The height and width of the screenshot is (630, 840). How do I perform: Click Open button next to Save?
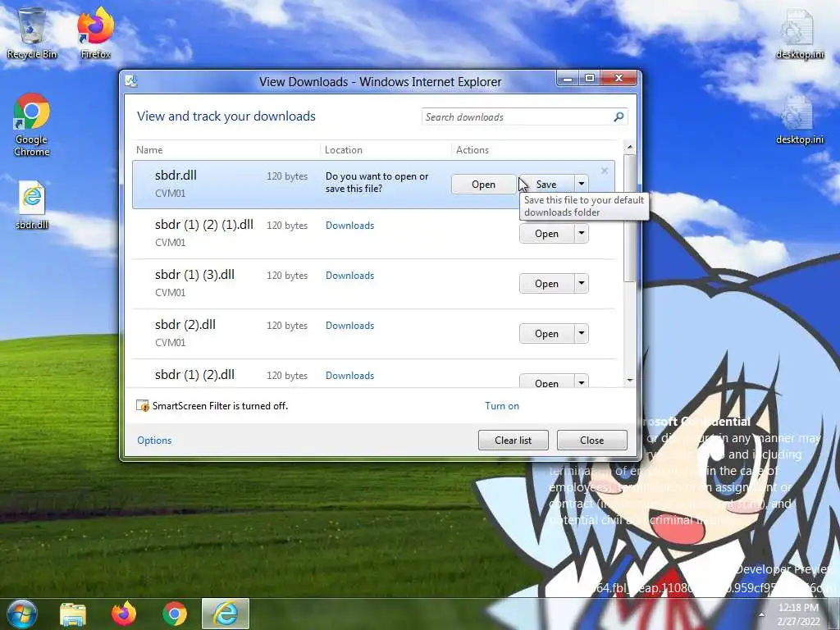click(x=483, y=185)
